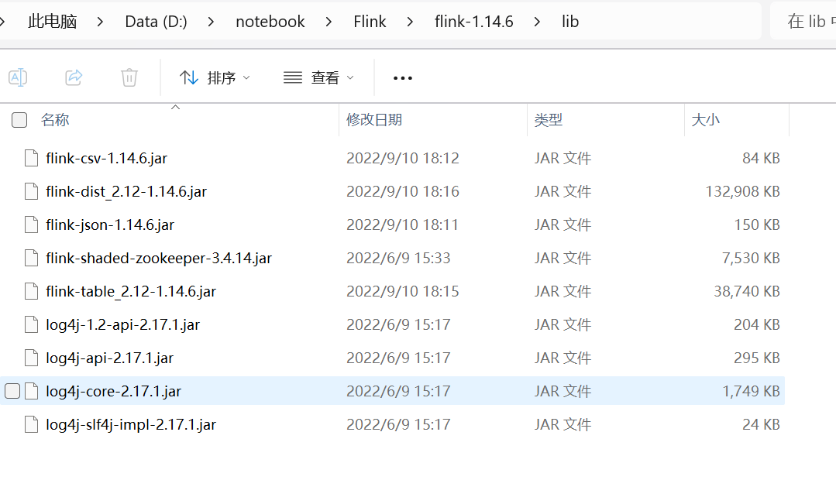Viewport: 836px width, 504px height.
Task: Click inside the 在 lib 中搜索 search box
Action: pos(806,21)
